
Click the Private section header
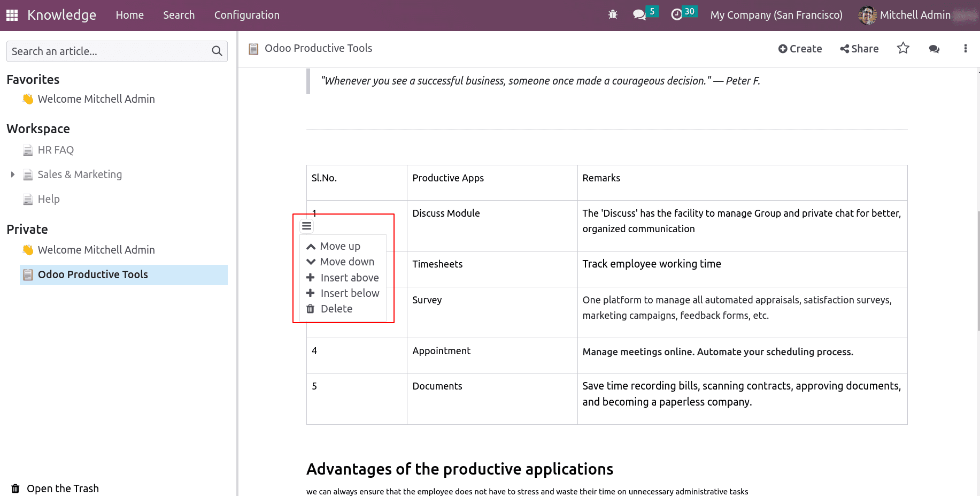(27, 230)
